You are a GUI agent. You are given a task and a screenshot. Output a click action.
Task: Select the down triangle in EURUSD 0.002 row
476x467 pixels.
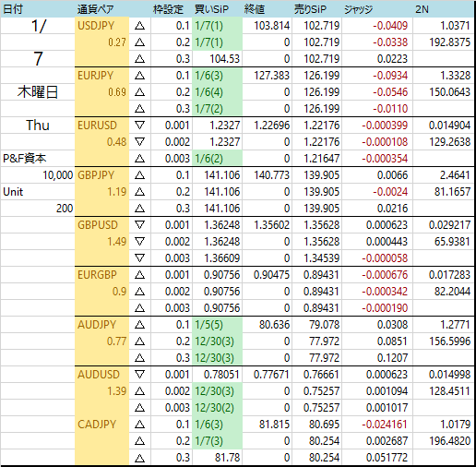pos(139,142)
